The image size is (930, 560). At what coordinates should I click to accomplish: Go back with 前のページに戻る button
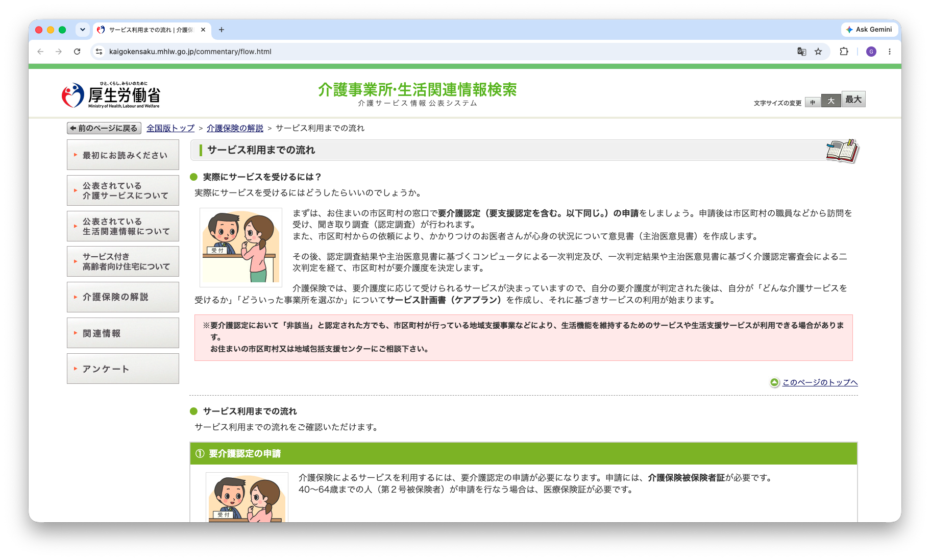click(x=104, y=128)
